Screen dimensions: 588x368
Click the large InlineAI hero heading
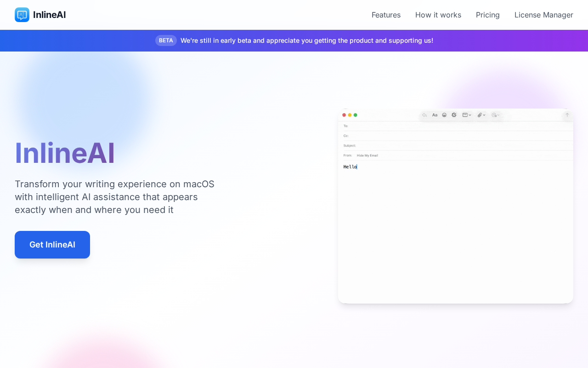pyautogui.click(x=65, y=153)
